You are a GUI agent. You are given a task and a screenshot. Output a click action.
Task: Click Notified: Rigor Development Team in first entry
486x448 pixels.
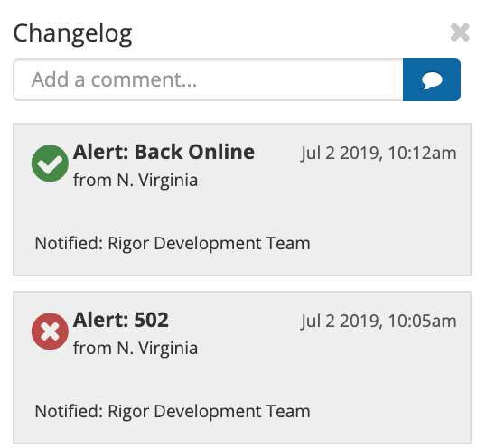point(173,244)
